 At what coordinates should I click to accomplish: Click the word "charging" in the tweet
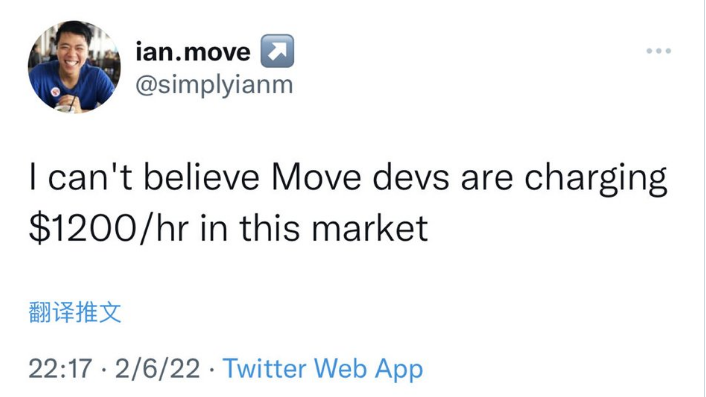point(595,179)
